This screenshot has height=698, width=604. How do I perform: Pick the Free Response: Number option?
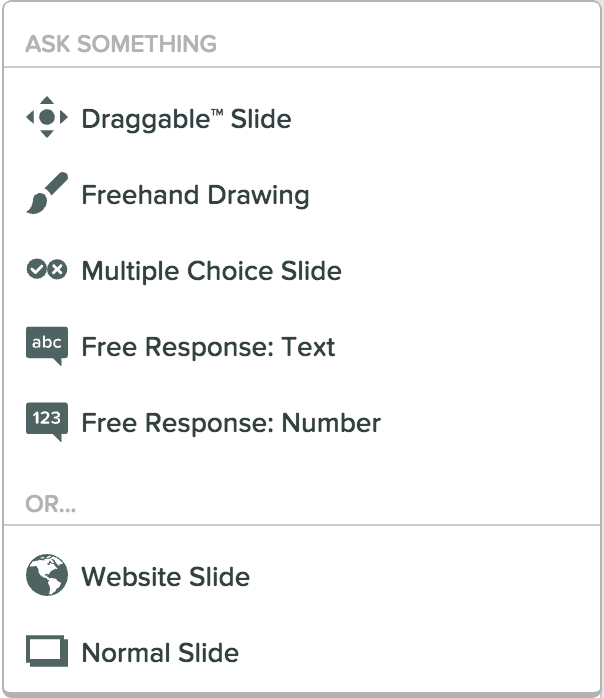(x=231, y=423)
